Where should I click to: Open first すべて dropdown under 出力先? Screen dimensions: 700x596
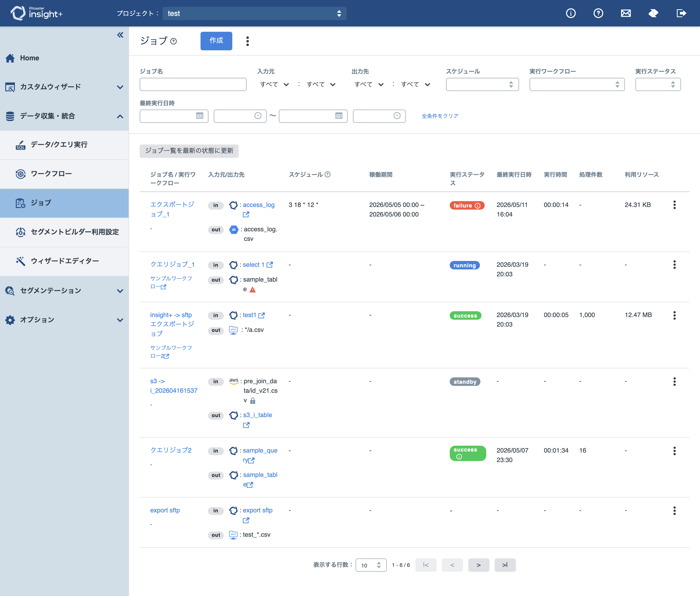pyautogui.click(x=369, y=84)
